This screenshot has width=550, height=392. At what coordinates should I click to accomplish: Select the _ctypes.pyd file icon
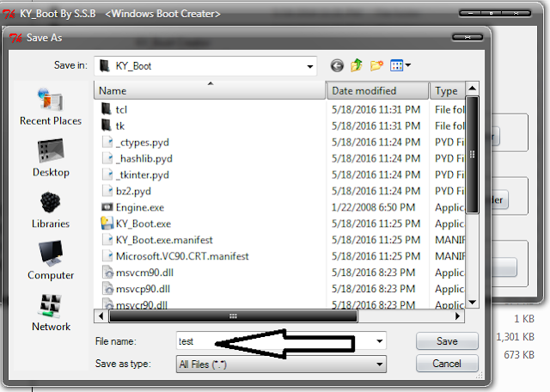(x=107, y=142)
